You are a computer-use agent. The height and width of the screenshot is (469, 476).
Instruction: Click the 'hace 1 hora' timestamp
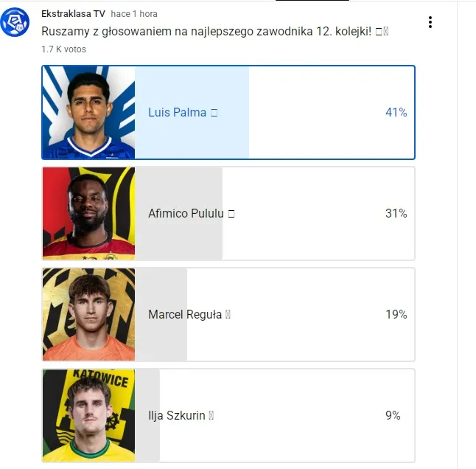click(134, 14)
